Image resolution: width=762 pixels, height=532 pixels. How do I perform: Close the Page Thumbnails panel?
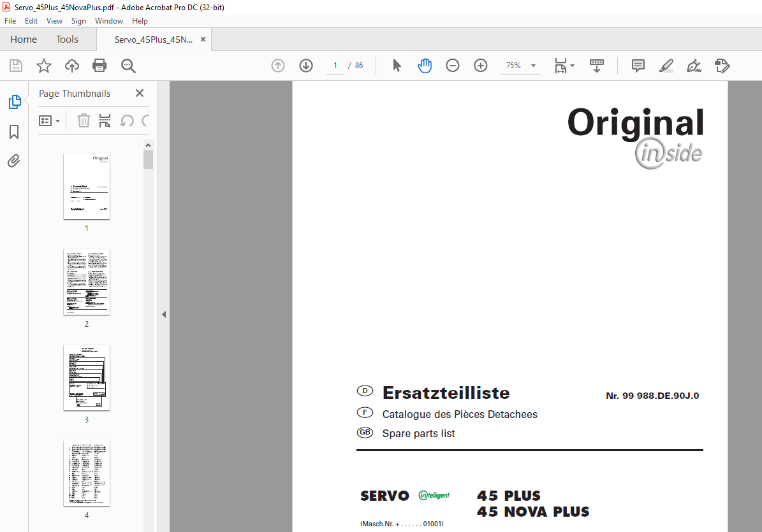click(x=140, y=93)
